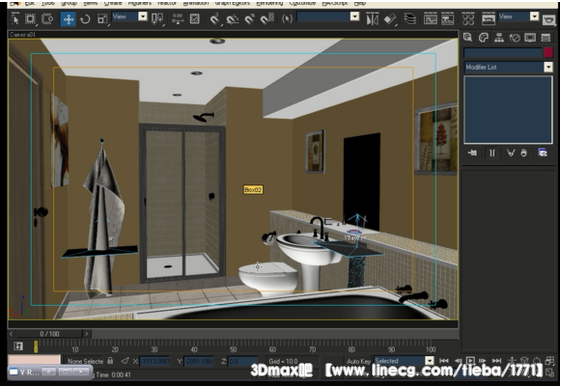The image size is (572, 387).
Task: Open the Layer Manager icon
Action: pyautogui.click(x=410, y=19)
